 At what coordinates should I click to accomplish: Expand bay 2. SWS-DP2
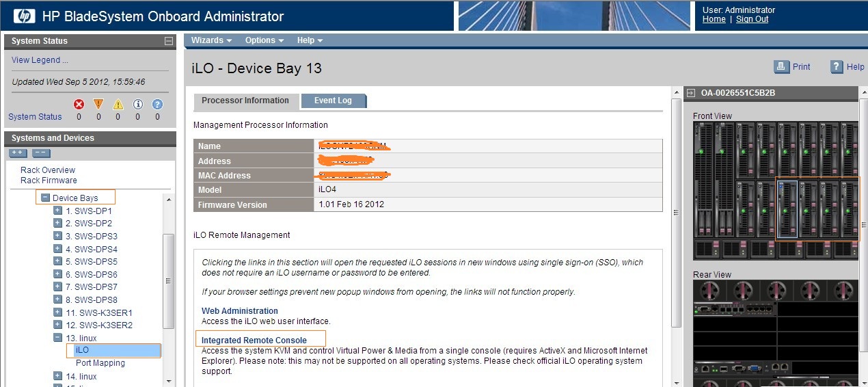click(x=58, y=223)
